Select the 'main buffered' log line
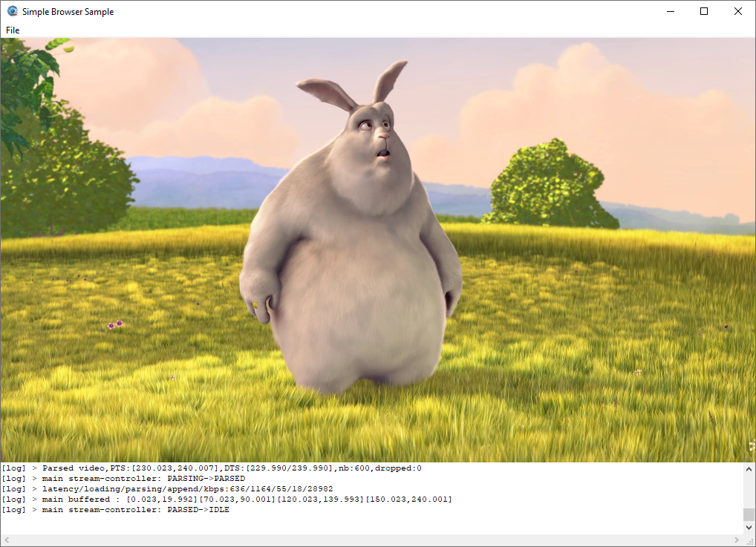This screenshot has height=547, width=756. click(x=227, y=499)
